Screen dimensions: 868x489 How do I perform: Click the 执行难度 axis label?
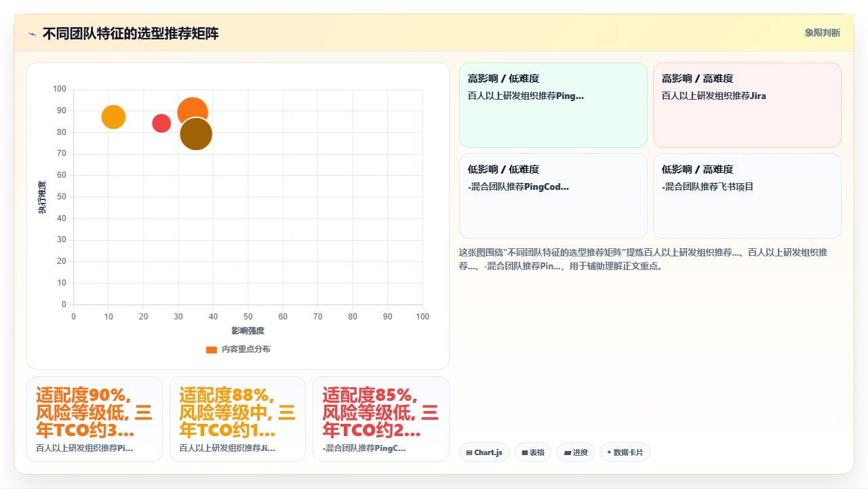tap(42, 197)
